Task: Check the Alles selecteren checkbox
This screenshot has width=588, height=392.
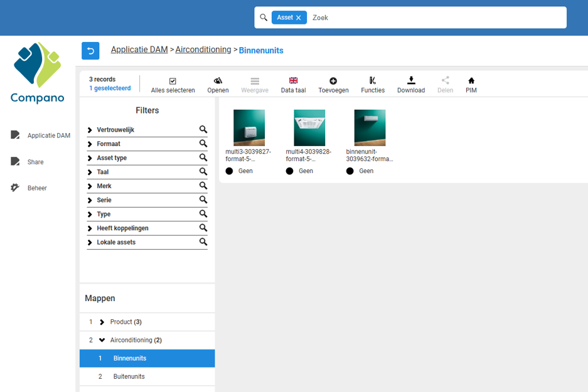Action: (x=173, y=81)
